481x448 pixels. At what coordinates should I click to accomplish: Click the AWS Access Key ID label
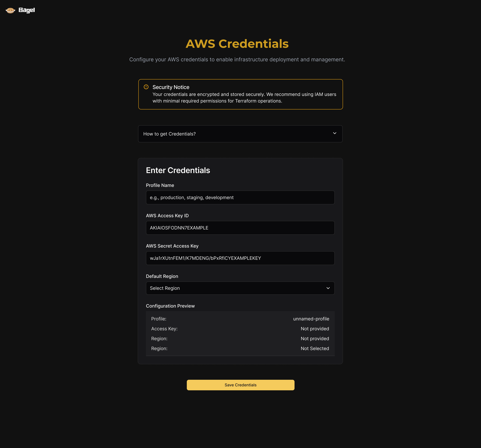coord(167,216)
